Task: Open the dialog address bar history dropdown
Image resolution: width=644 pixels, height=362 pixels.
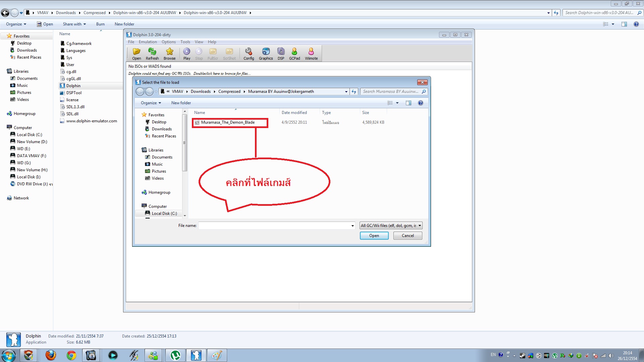Action: click(346, 92)
